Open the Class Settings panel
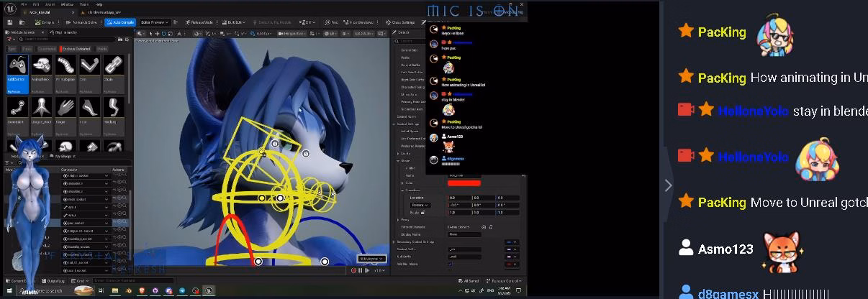The width and height of the screenshot is (868, 299). coord(398,22)
